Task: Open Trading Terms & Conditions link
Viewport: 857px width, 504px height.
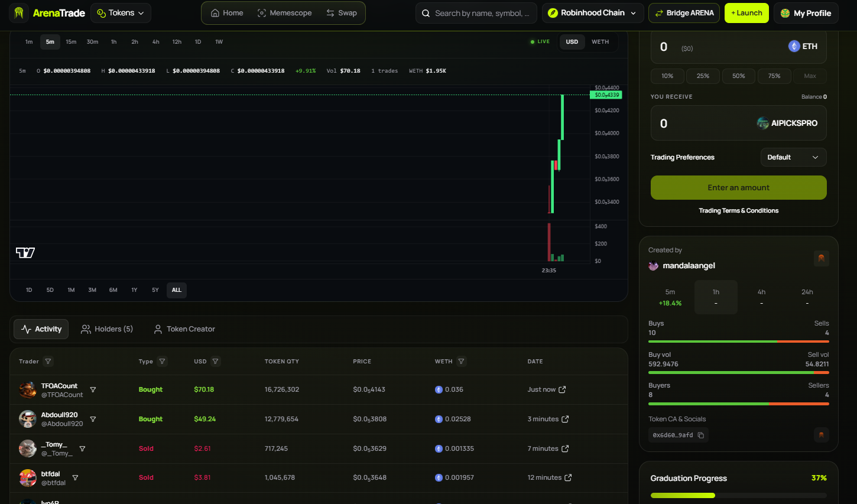Action: click(738, 210)
